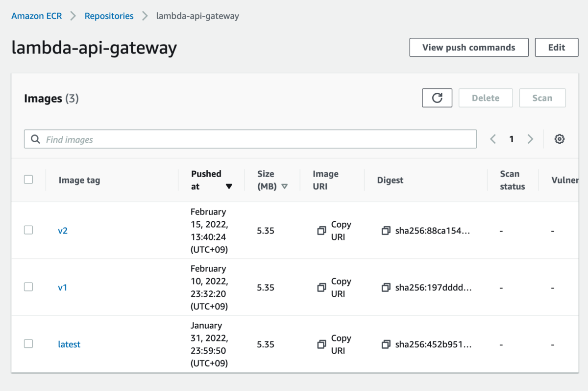This screenshot has height=391, width=588.
Task: Copy URI icon for v2 image
Action: 321,231
